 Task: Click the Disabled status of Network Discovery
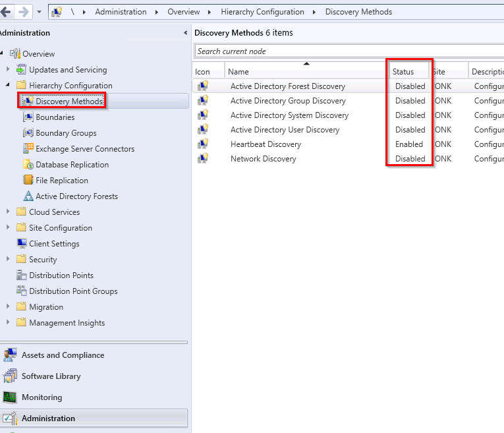(x=410, y=158)
